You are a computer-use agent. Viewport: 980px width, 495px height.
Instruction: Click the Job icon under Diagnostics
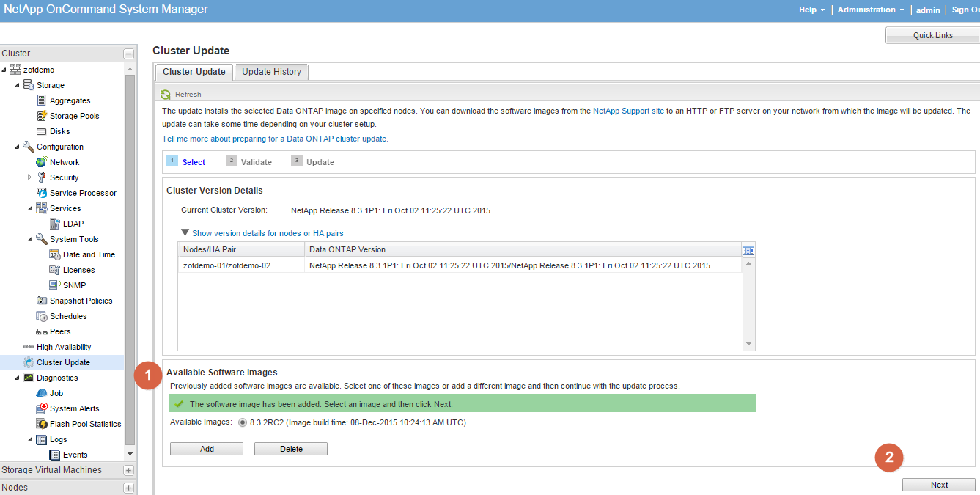tap(43, 393)
